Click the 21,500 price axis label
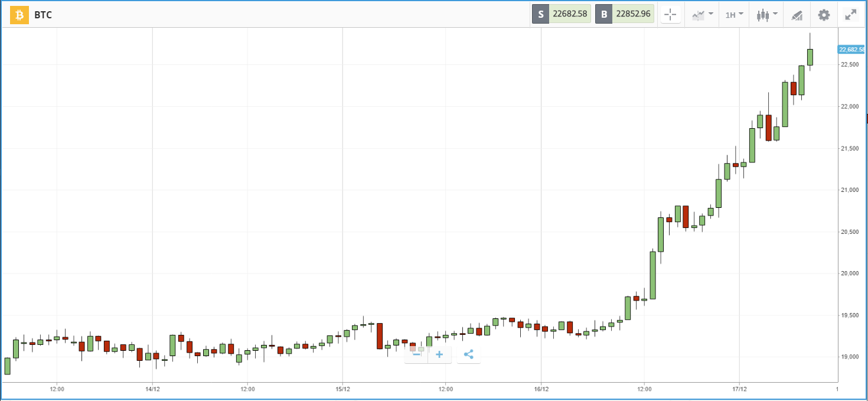The height and width of the screenshot is (401, 868). (x=850, y=148)
